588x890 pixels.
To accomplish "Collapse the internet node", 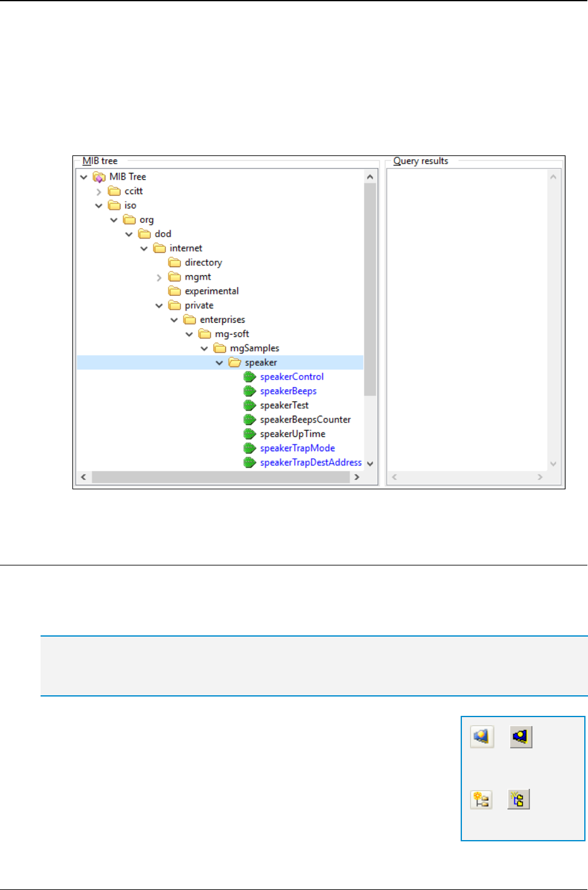I will click(x=144, y=248).
